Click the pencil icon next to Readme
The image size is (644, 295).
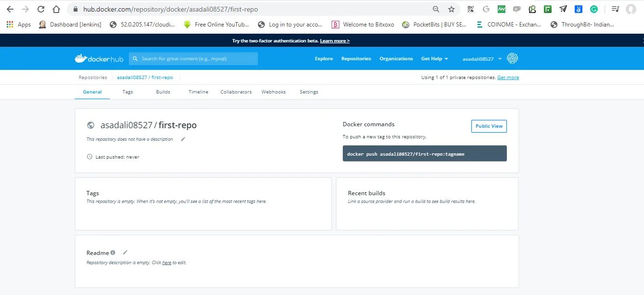coord(125,252)
